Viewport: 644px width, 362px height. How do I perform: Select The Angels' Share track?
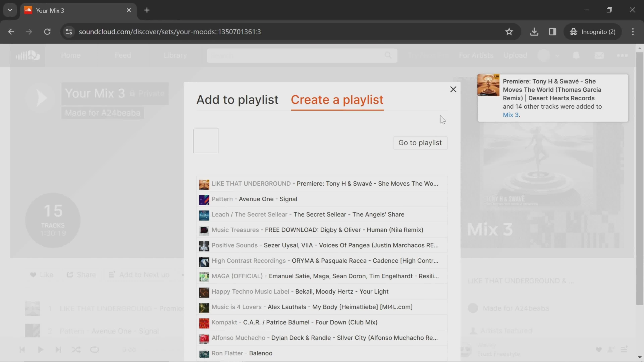click(x=322, y=215)
